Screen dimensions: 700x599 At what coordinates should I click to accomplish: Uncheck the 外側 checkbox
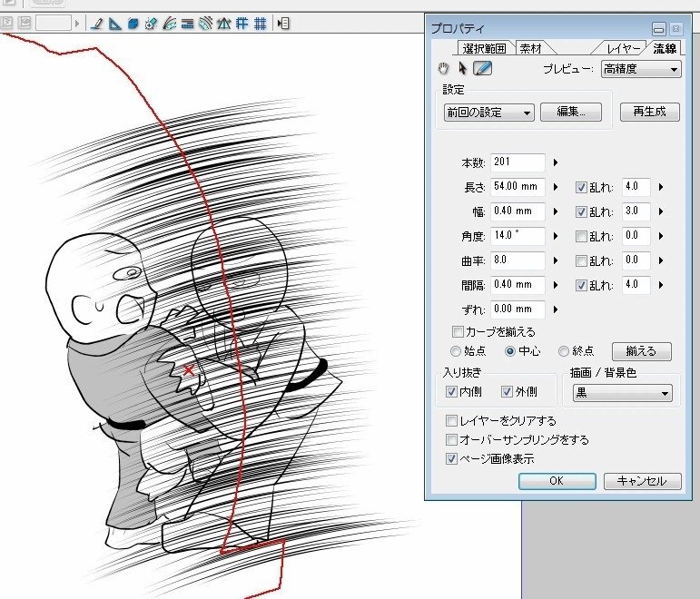pyautogui.click(x=507, y=392)
